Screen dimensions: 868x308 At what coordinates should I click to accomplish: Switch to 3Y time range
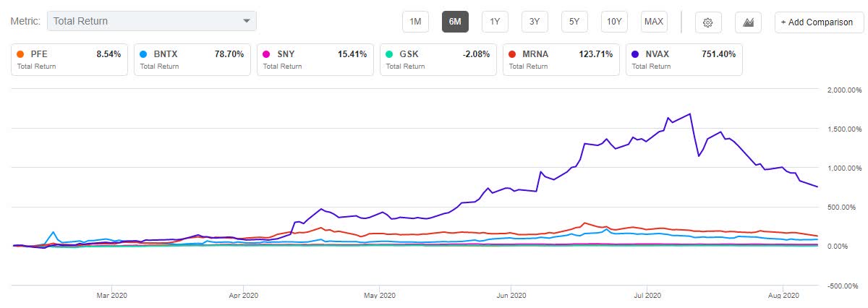click(x=535, y=22)
